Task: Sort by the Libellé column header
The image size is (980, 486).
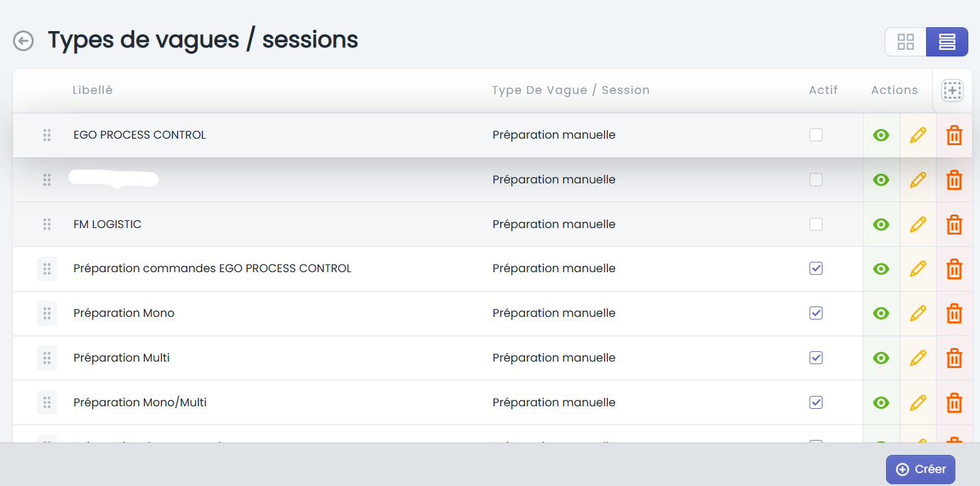Action: (93, 90)
